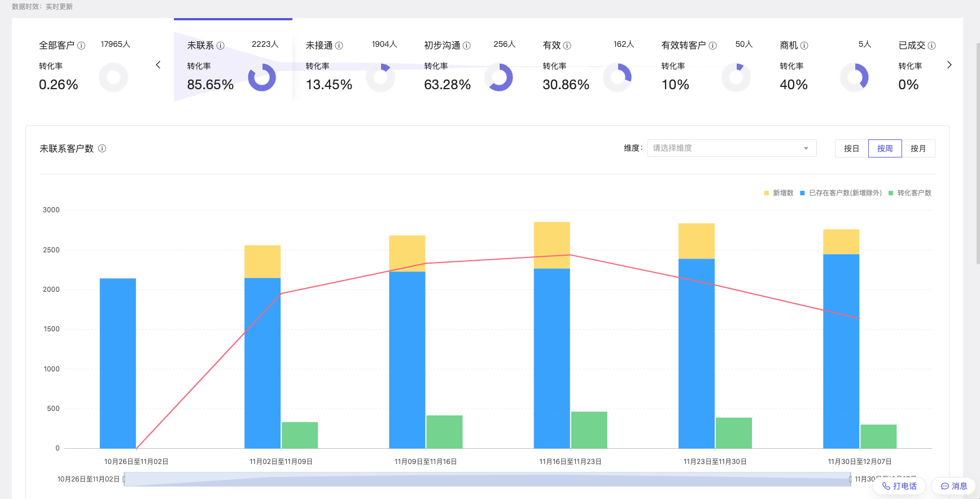Click yellow bar segment for 11月16日至11月23日
The image size is (980, 499).
coord(552,245)
